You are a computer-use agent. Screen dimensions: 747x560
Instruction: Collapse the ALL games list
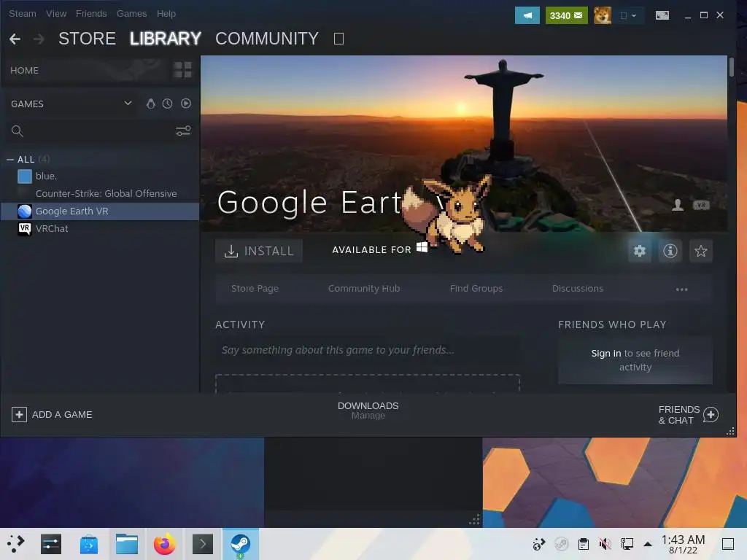(x=10, y=160)
